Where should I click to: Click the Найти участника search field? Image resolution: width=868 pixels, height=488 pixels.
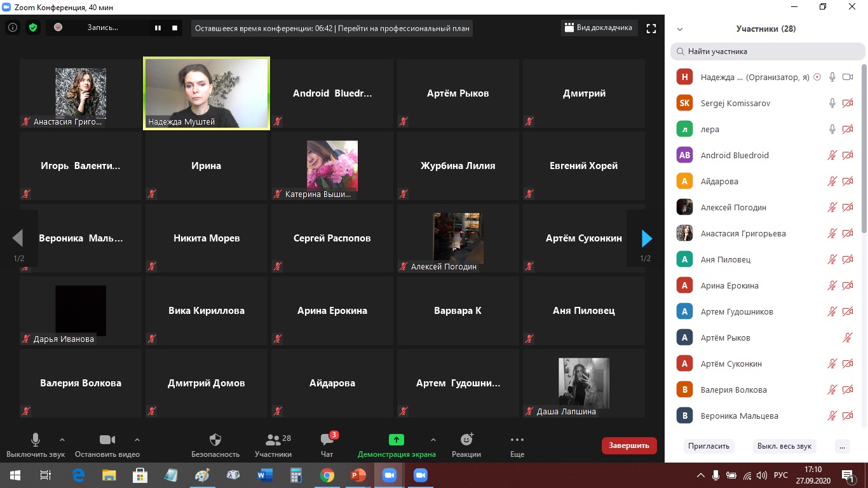pyautogui.click(x=768, y=51)
